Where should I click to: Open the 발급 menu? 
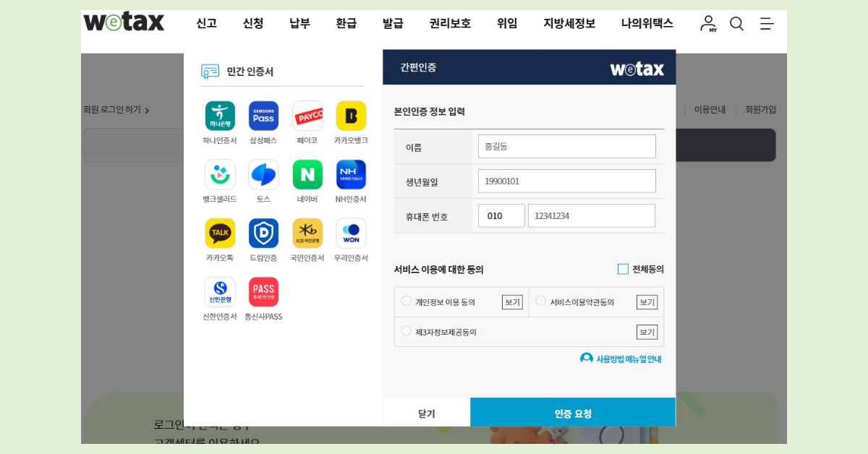[393, 23]
